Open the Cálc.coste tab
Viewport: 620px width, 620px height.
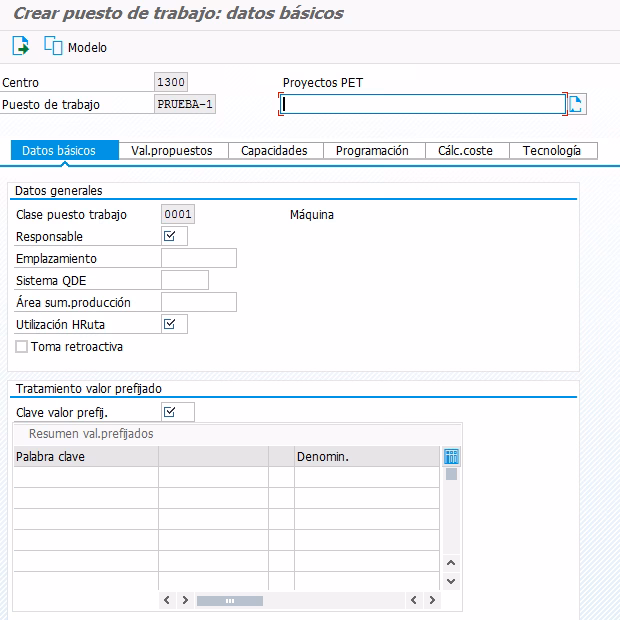(467, 151)
